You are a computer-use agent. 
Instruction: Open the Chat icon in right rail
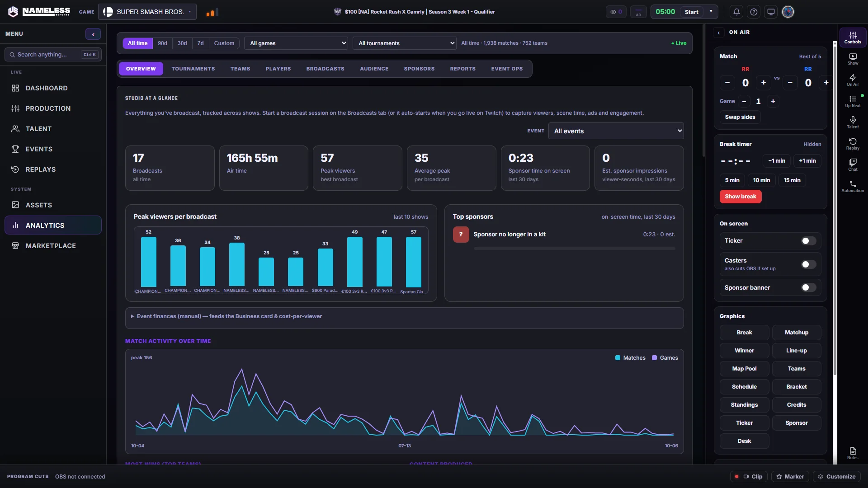(853, 165)
